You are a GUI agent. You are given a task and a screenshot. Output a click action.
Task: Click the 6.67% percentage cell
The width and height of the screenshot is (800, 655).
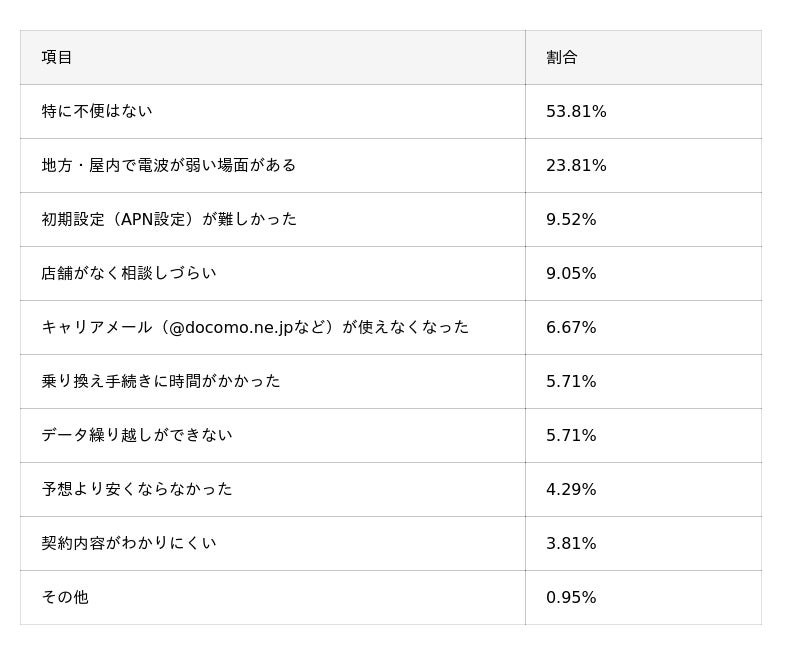tap(571, 327)
